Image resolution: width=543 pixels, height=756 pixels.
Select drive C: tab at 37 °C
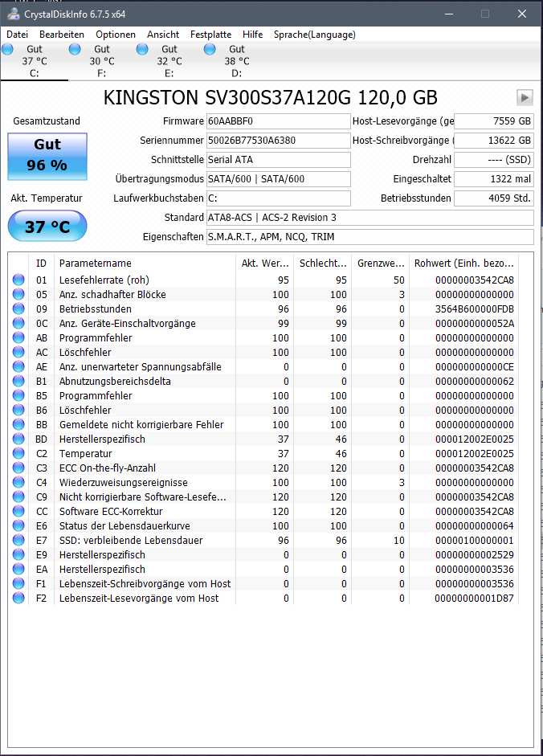click(x=35, y=61)
